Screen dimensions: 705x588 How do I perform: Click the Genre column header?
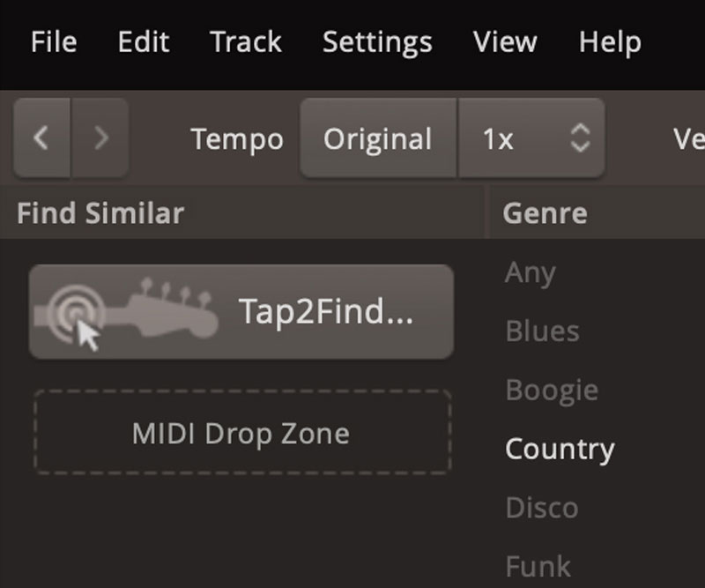(545, 213)
